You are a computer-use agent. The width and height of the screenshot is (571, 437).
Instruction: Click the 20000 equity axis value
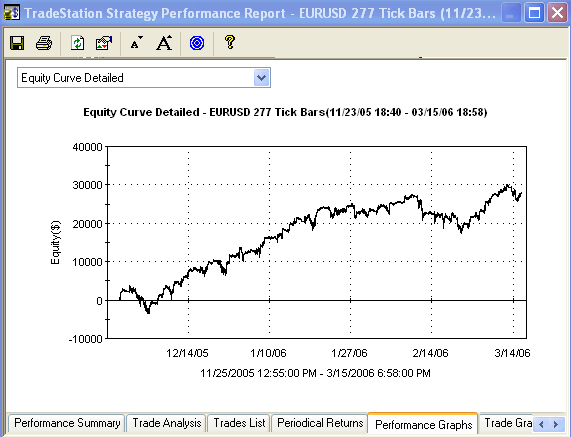[x=87, y=224]
